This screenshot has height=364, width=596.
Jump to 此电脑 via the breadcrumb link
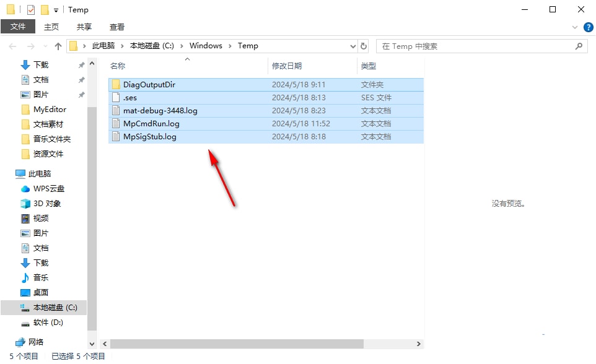point(103,45)
